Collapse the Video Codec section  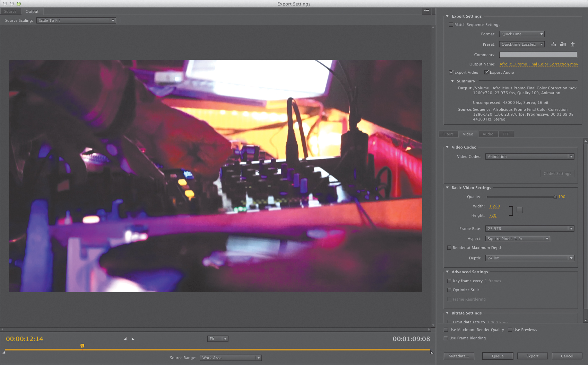[447, 147]
